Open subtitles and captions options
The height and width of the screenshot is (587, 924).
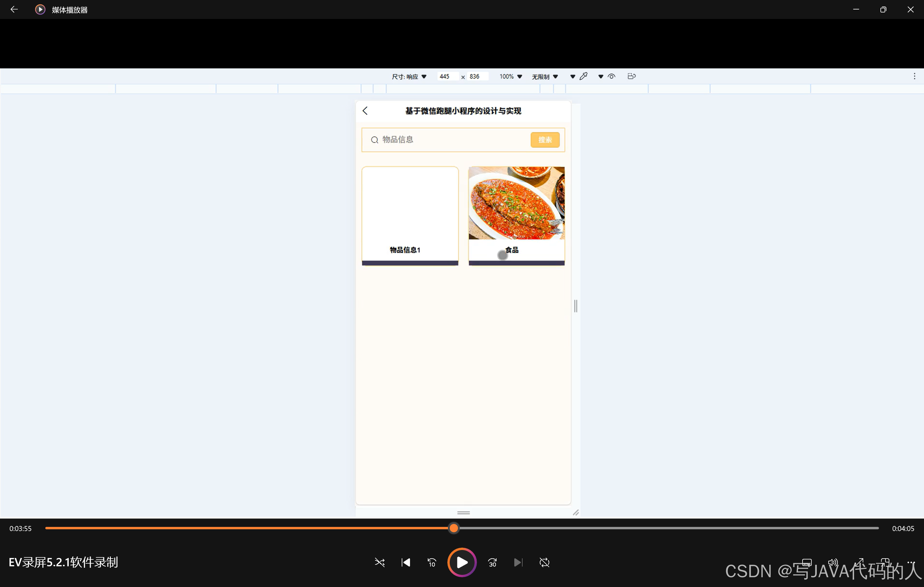pyautogui.click(x=807, y=562)
